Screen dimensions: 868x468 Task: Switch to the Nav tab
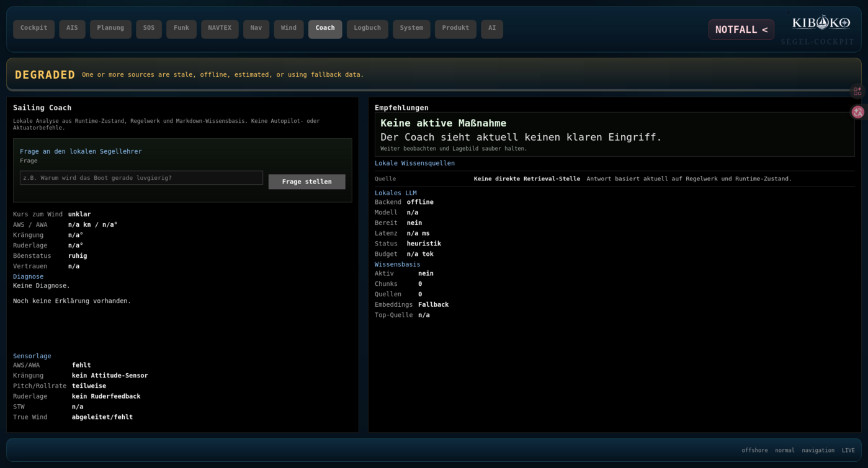click(256, 29)
